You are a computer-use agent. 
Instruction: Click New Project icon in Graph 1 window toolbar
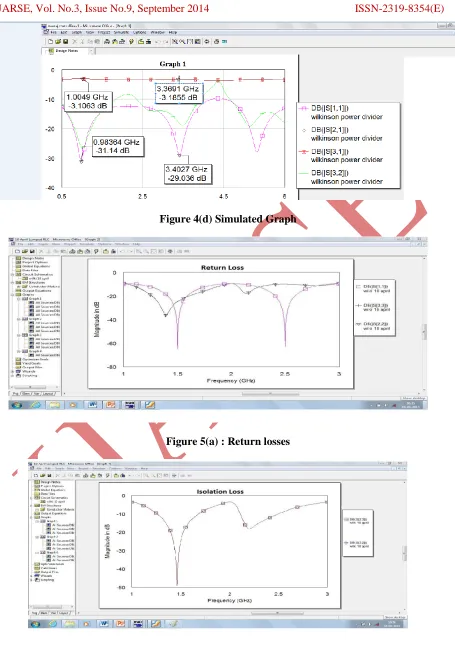pos(50,42)
